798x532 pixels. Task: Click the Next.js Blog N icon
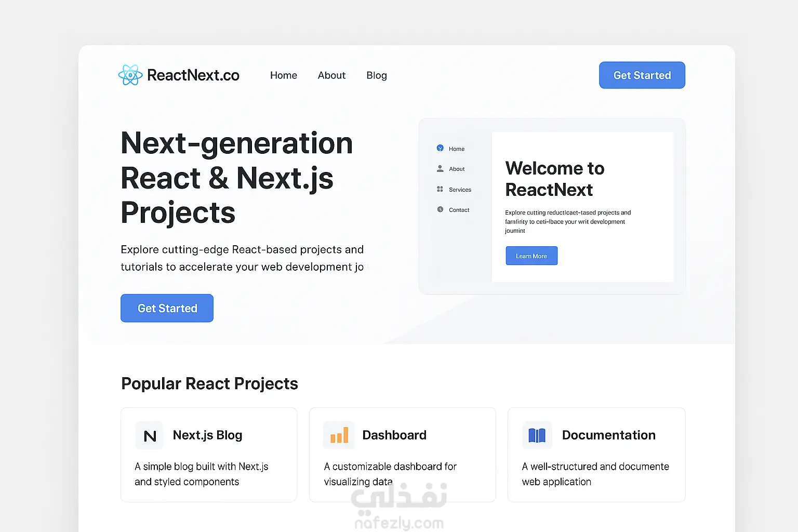(x=150, y=435)
